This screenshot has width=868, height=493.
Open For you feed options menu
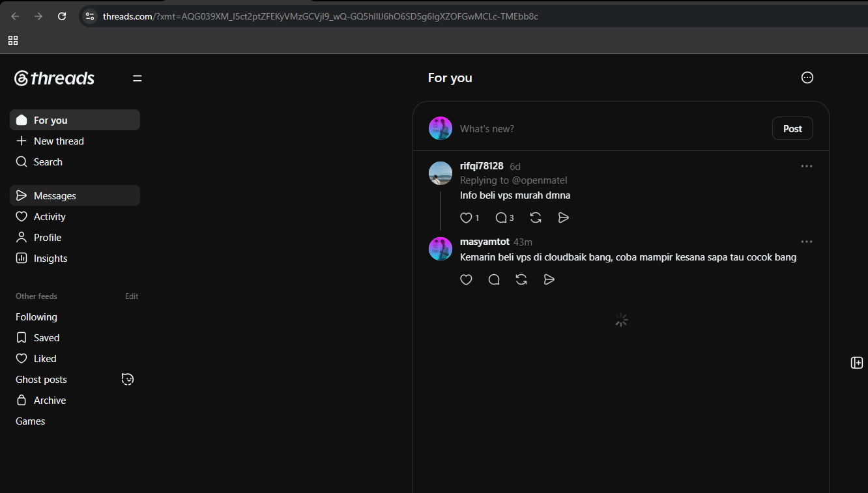pyautogui.click(x=807, y=77)
